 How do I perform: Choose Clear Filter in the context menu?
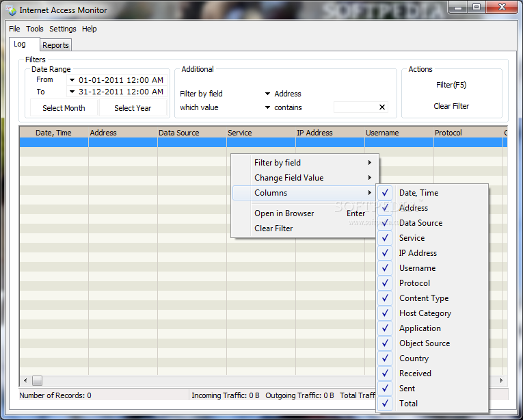coord(305,228)
